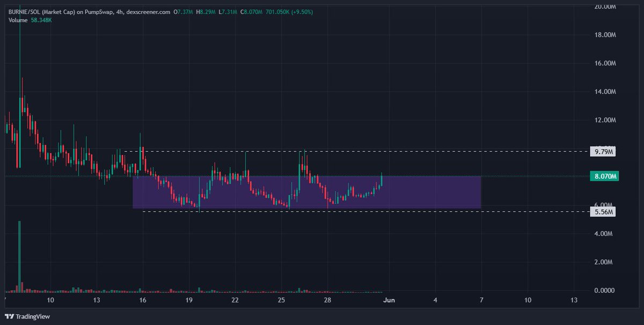This screenshot has height=325, width=644.
Task: Click the 28 date label on time axis
Action: click(328, 300)
